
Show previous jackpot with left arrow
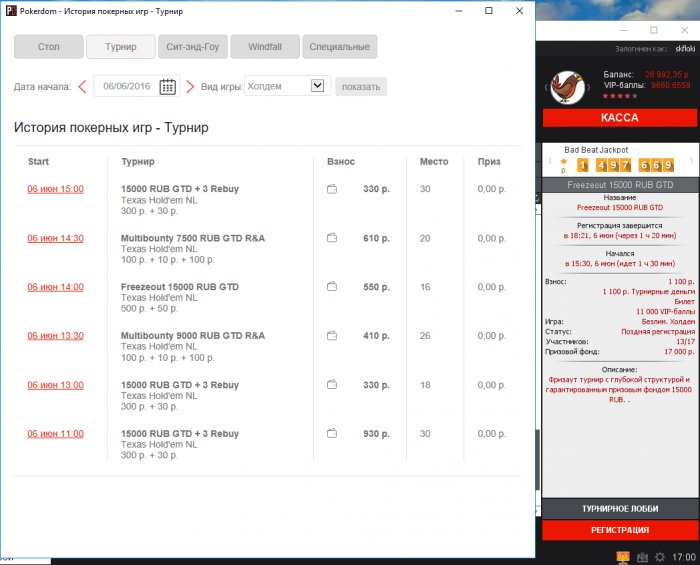pos(550,161)
